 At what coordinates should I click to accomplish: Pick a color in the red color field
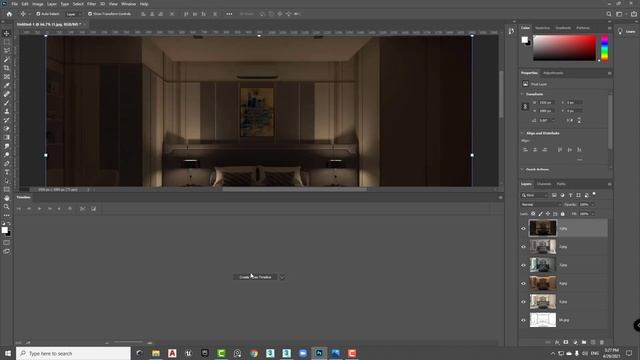(564, 48)
